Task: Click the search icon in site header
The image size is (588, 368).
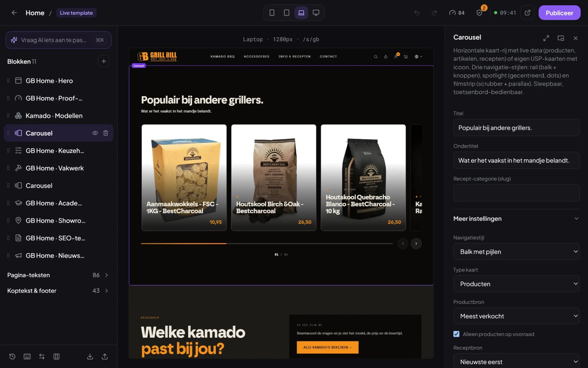Action: [x=375, y=57]
